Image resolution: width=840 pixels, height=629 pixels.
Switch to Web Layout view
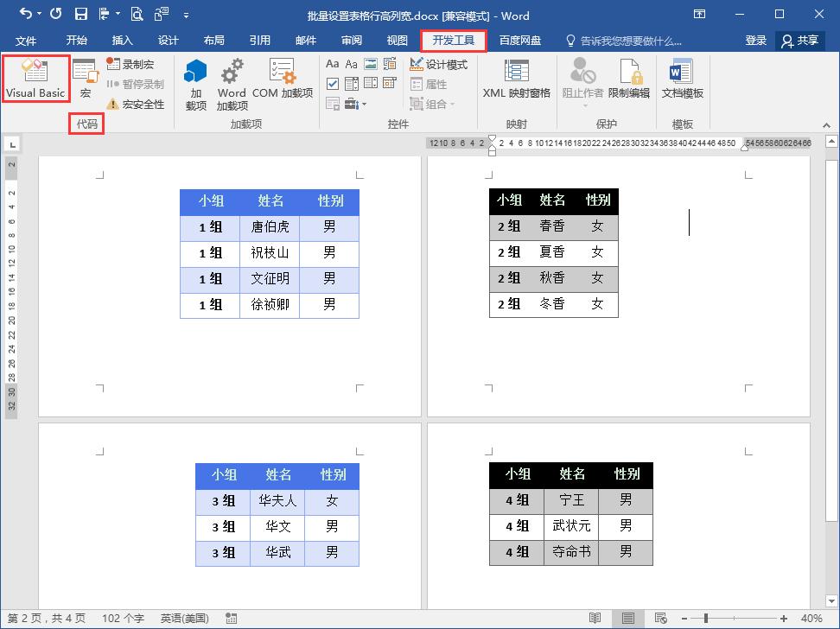662,618
